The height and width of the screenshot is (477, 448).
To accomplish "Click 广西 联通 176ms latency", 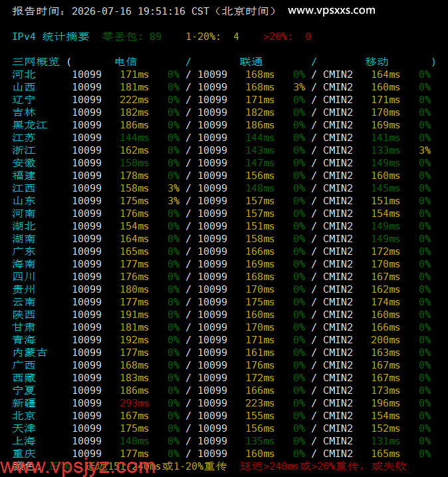I will (260, 365).
